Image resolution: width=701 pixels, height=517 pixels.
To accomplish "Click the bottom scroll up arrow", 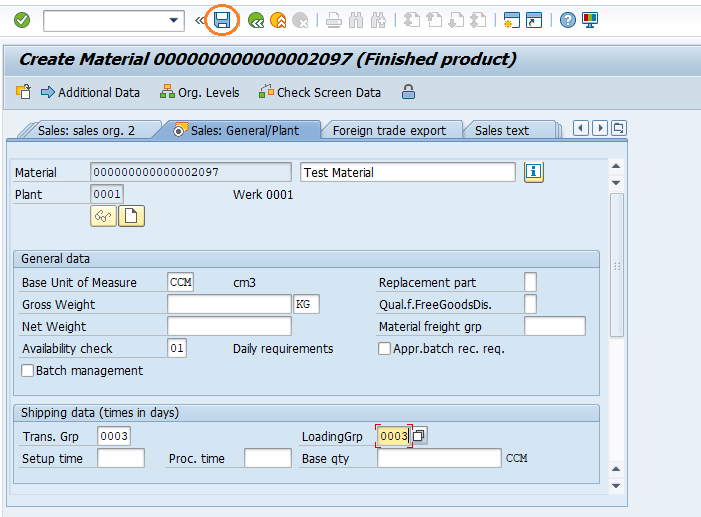I will [616, 469].
